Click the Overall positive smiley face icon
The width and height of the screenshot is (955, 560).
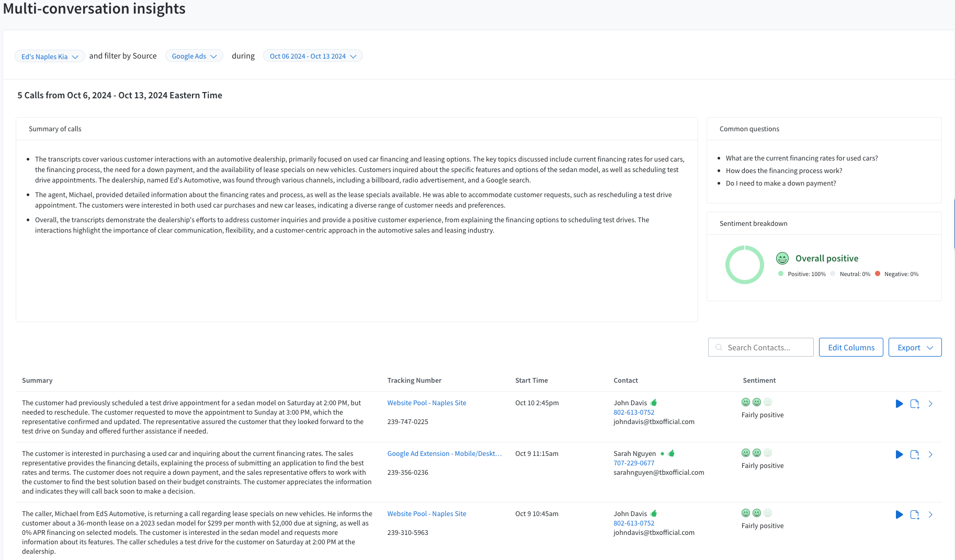[782, 258]
